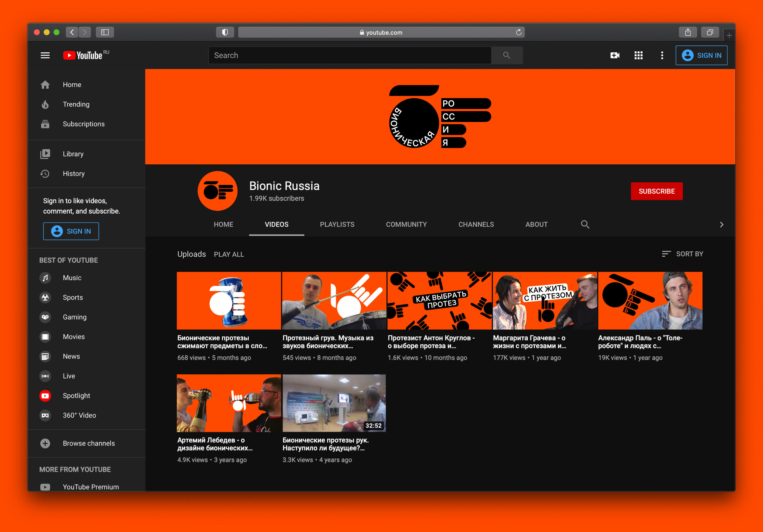Viewport: 763px width, 532px height.
Task: Expand the Sort By menu
Action: (683, 254)
